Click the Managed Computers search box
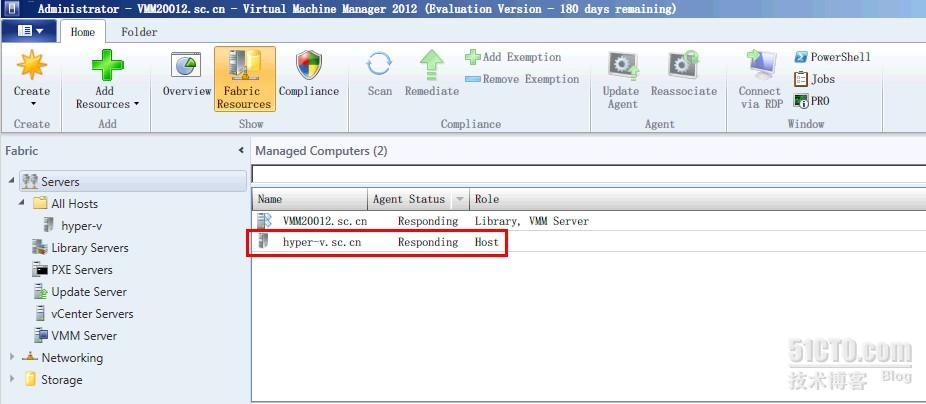The width and height of the screenshot is (926, 404). click(588, 174)
